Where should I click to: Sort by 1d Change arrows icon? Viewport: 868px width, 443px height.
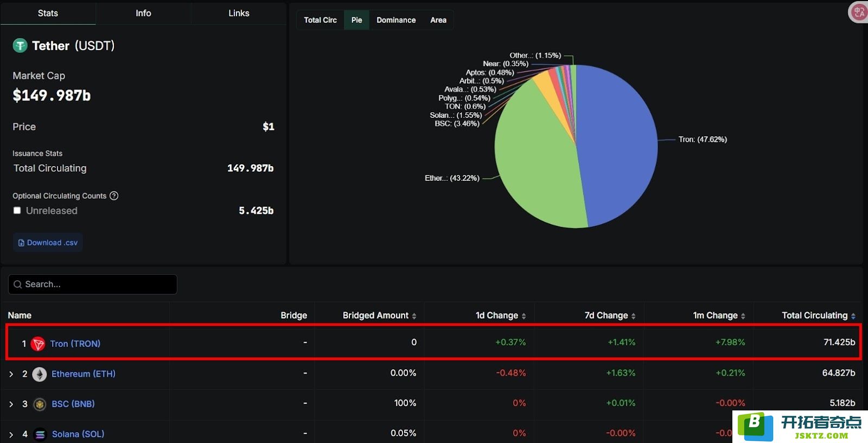point(524,316)
